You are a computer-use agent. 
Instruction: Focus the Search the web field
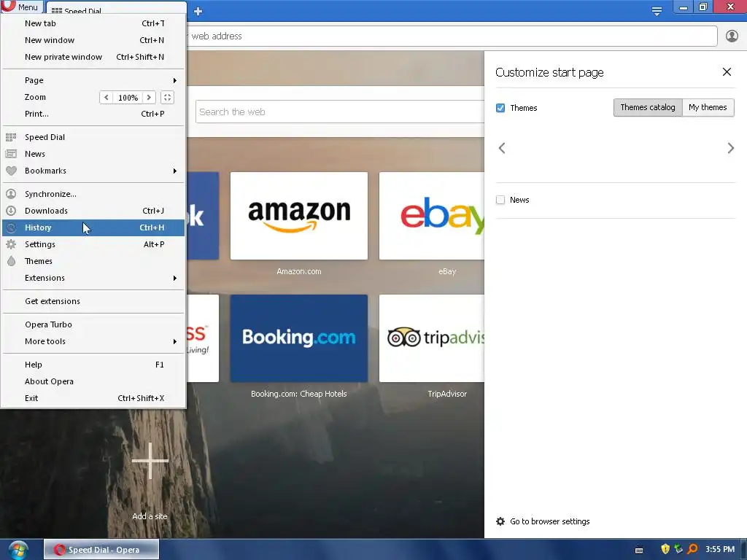click(340, 112)
